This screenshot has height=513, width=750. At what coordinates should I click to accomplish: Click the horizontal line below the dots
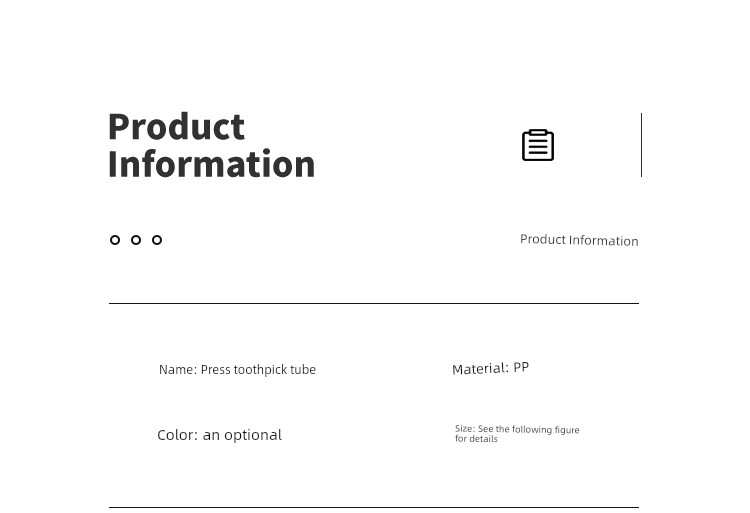coord(374,303)
